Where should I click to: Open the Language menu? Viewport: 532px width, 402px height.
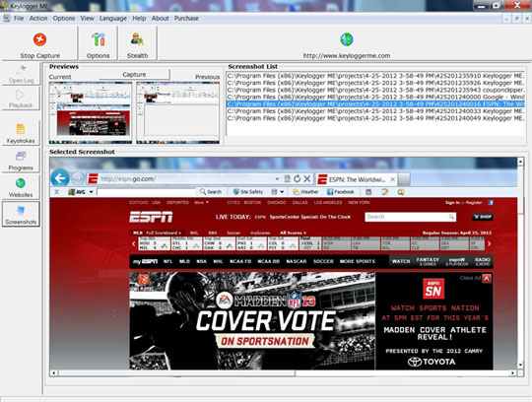[x=113, y=19]
